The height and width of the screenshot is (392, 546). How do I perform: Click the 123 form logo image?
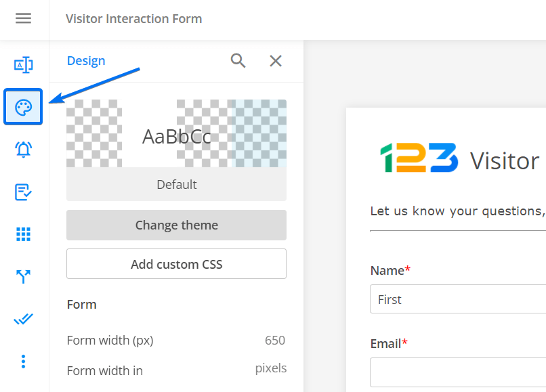tap(419, 158)
